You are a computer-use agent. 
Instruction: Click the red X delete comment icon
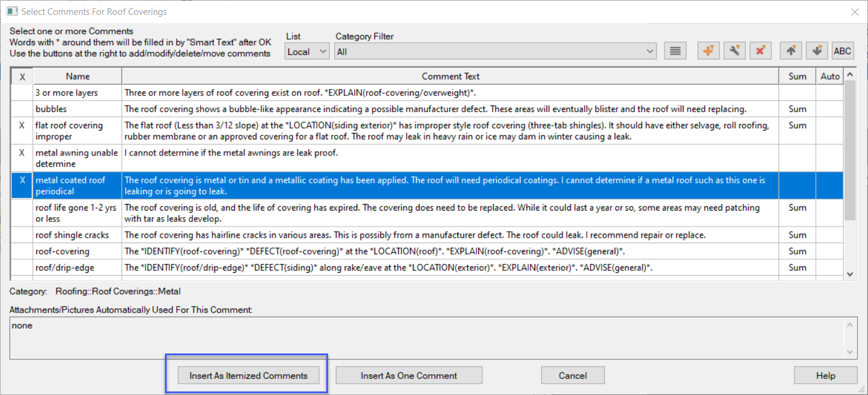[760, 51]
